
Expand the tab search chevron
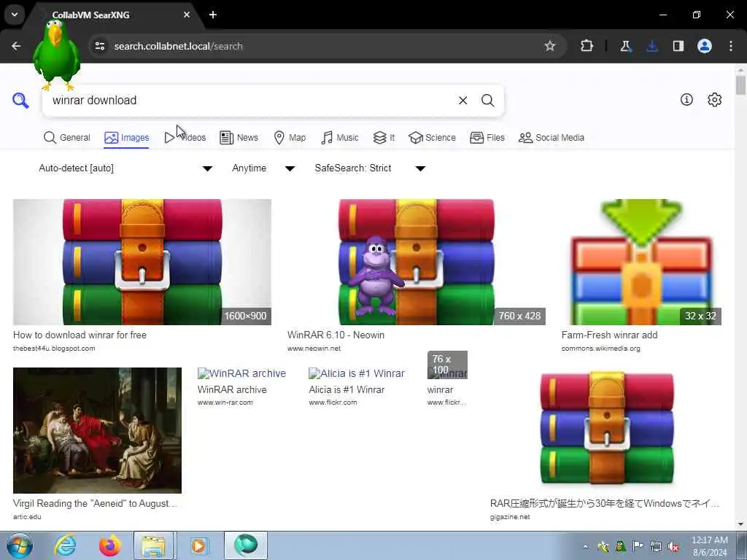click(15, 15)
